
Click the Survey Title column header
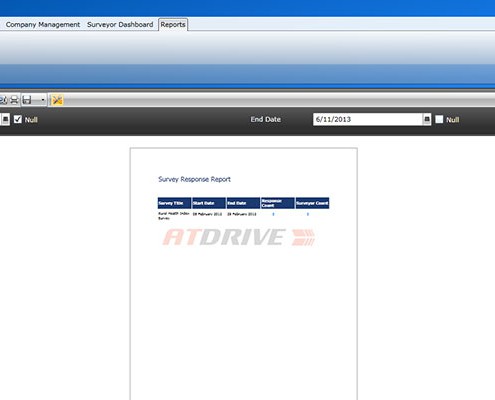point(174,203)
